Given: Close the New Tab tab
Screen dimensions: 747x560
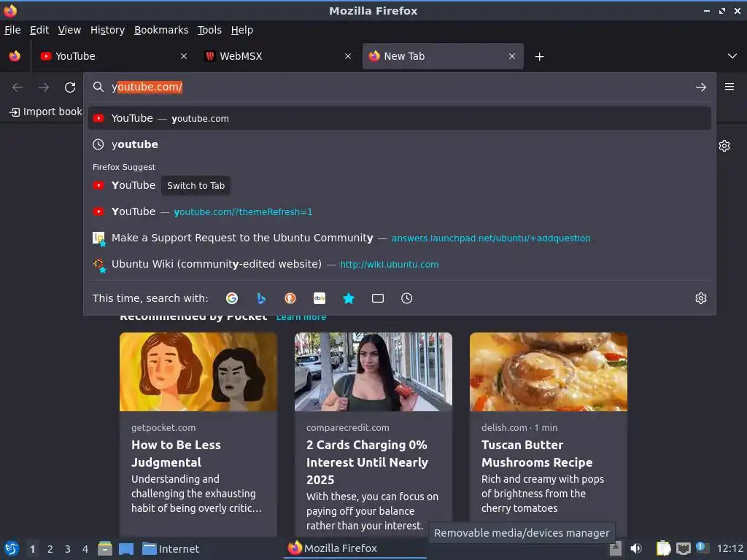Looking at the screenshot, I should tap(512, 56).
